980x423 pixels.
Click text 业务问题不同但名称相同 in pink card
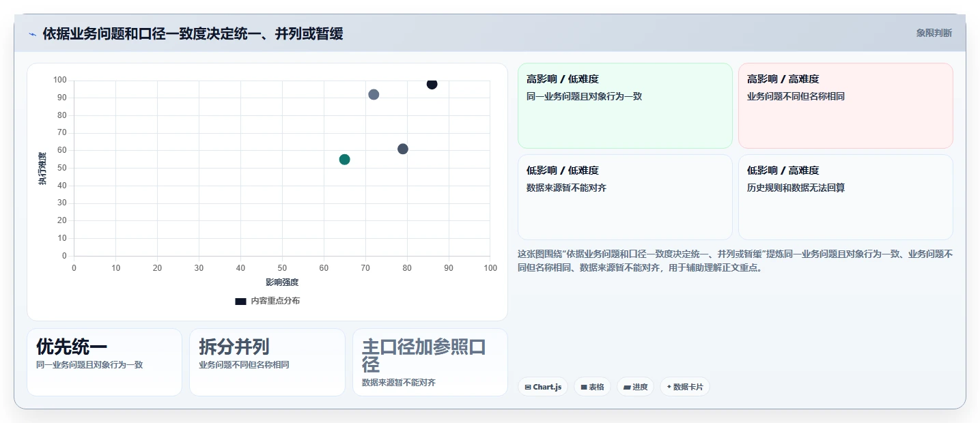coord(796,96)
